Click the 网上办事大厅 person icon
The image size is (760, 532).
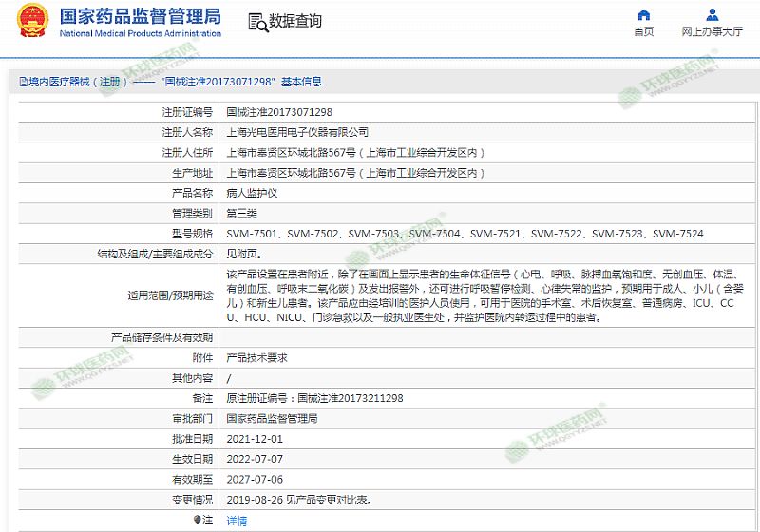pyautogui.click(x=712, y=14)
